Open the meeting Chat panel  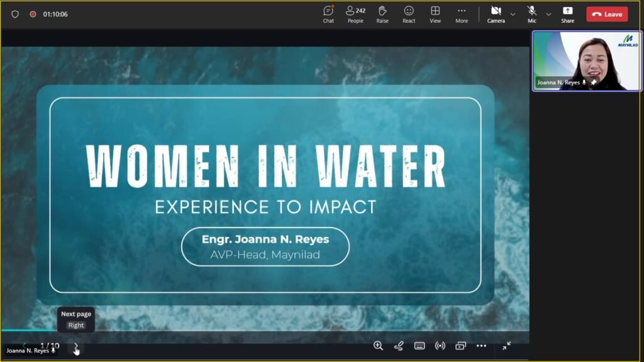click(328, 14)
